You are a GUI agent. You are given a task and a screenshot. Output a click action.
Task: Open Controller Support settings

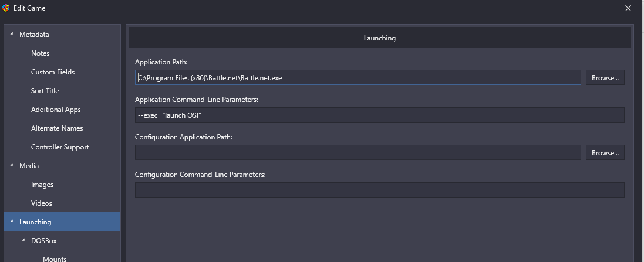tap(60, 147)
